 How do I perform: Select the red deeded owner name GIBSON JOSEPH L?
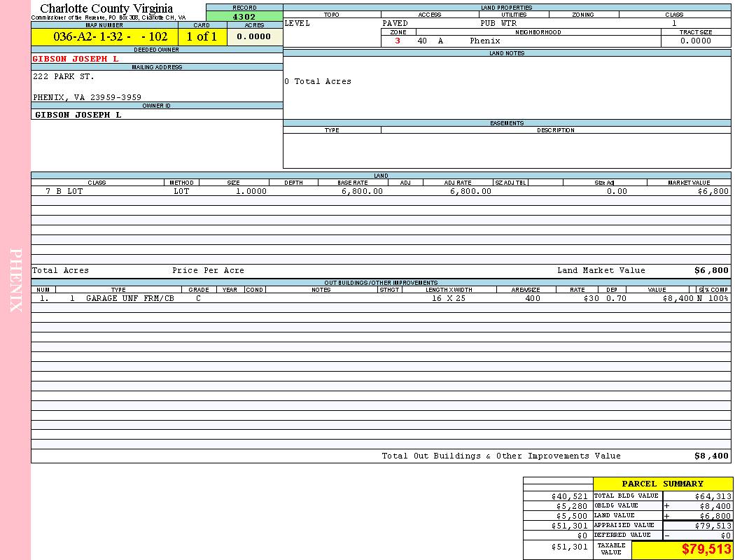tap(76, 59)
